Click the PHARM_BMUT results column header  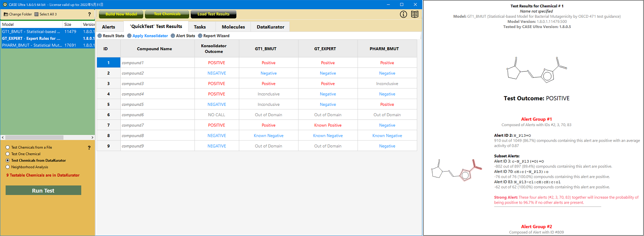click(387, 49)
